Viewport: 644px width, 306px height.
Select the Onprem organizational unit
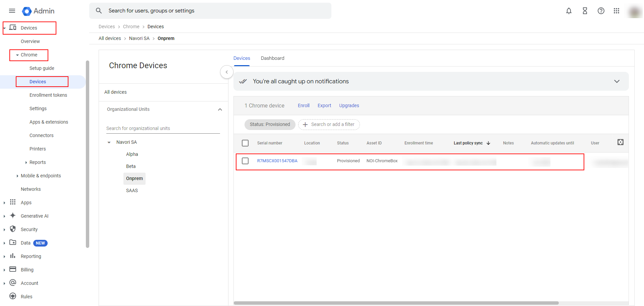coord(135,178)
